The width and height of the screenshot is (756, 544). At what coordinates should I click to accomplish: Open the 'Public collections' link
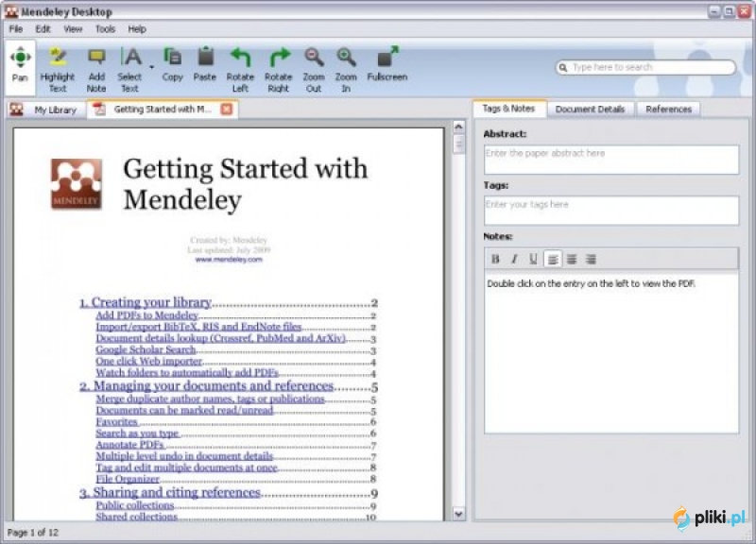(x=134, y=506)
